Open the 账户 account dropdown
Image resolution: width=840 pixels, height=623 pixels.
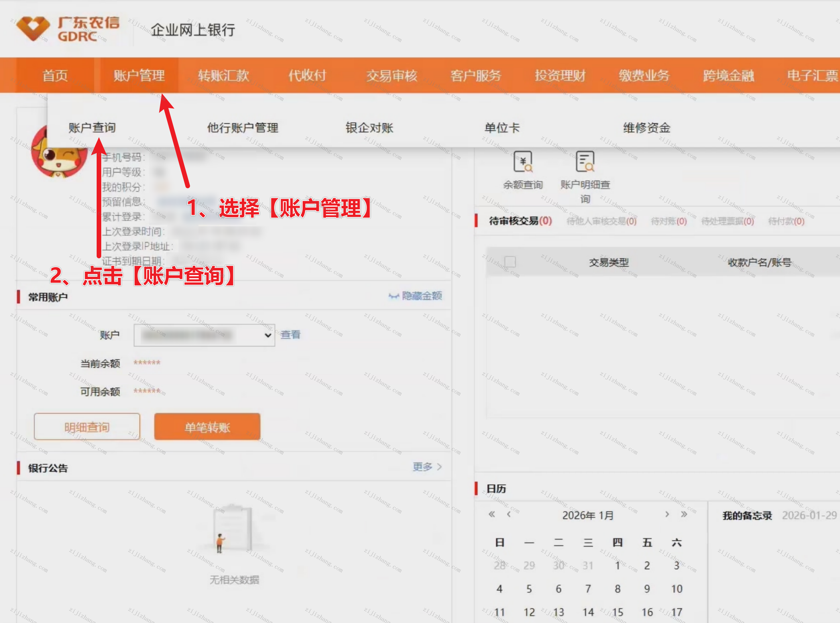pyautogui.click(x=204, y=335)
